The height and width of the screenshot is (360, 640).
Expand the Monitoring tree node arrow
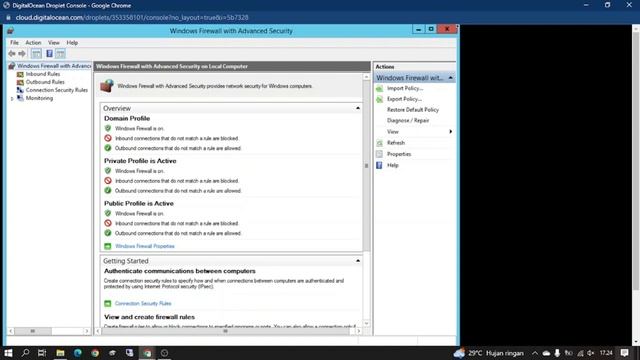pos(12,98)
